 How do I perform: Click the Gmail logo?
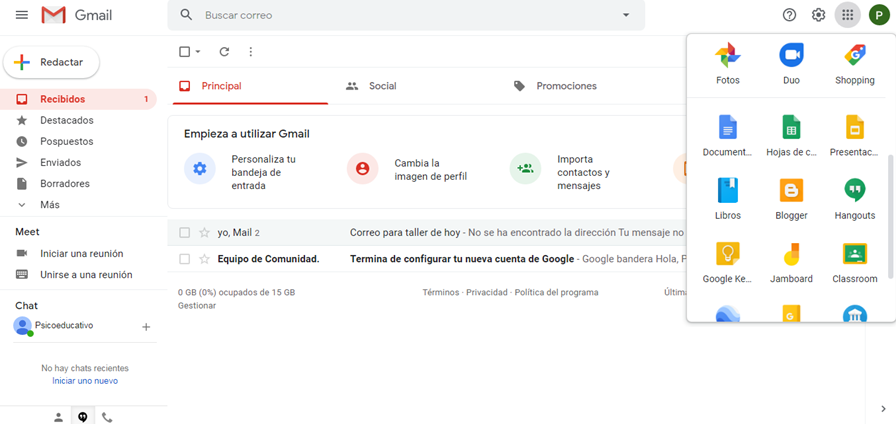pyautogui.click(x=77, y=15)
